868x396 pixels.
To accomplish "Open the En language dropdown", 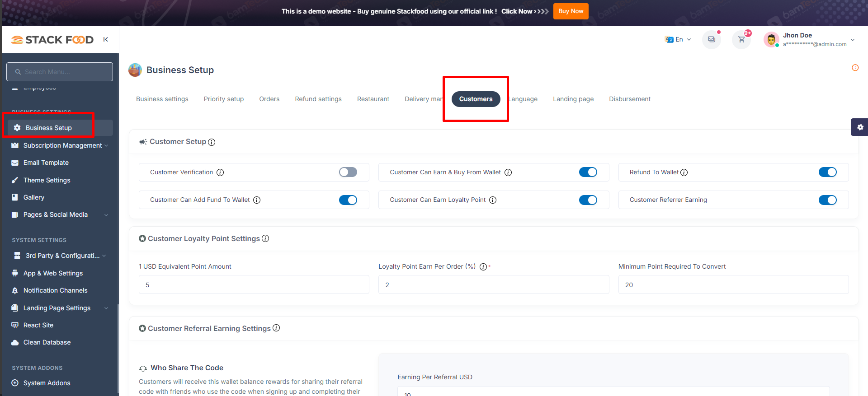I will pyautogui.click(x=678, y=39).
